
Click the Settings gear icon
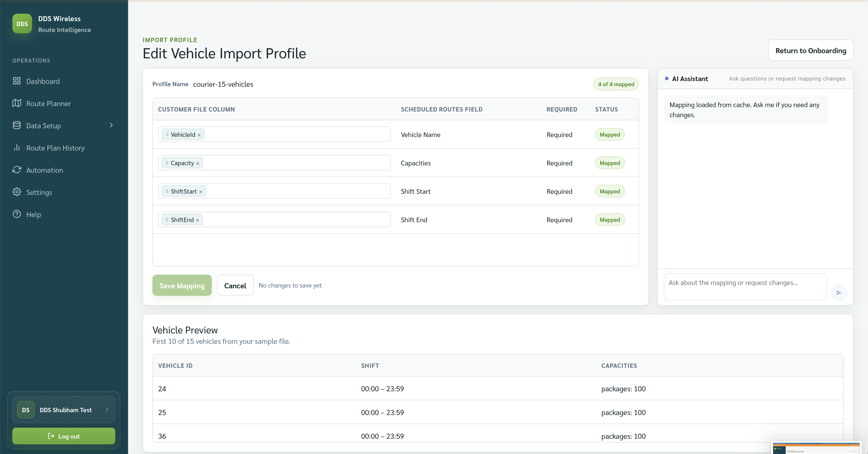17,192
